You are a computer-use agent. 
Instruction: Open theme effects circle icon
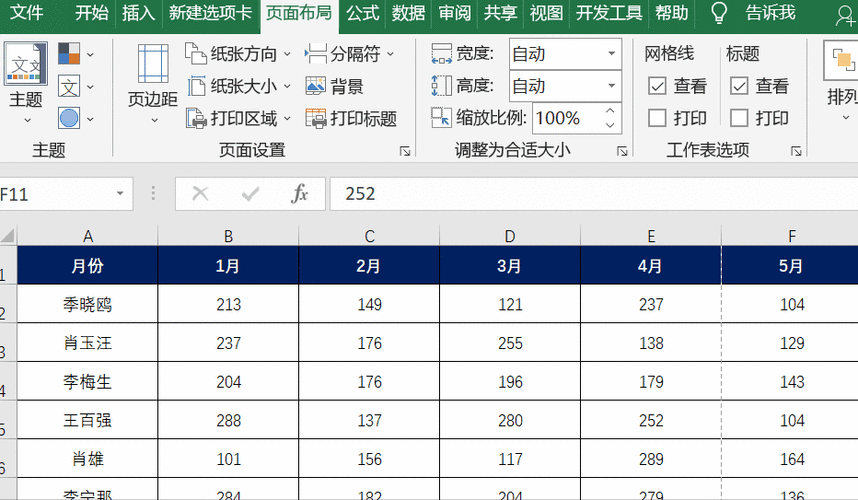(69, 118)
